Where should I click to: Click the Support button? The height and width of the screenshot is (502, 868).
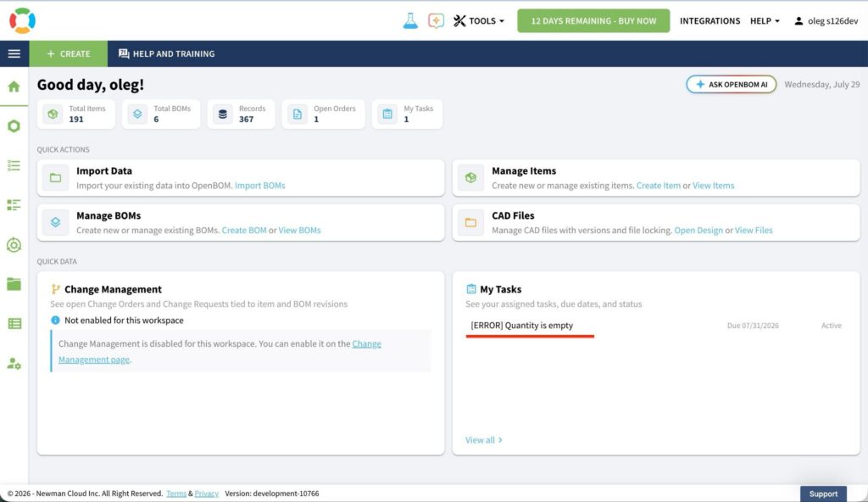pos(823,494)
